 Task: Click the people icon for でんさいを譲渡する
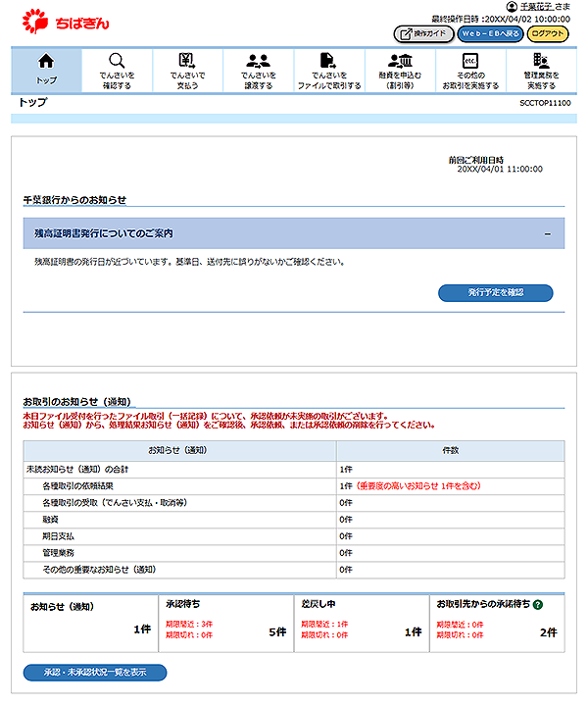(258, 61)
